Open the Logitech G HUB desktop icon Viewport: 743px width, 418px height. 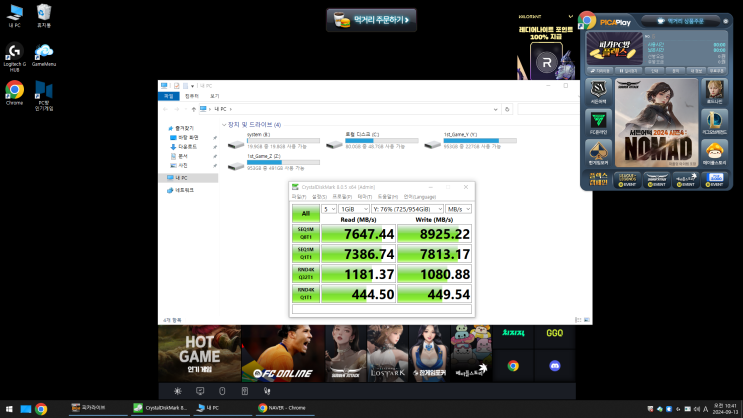point(14,57)
